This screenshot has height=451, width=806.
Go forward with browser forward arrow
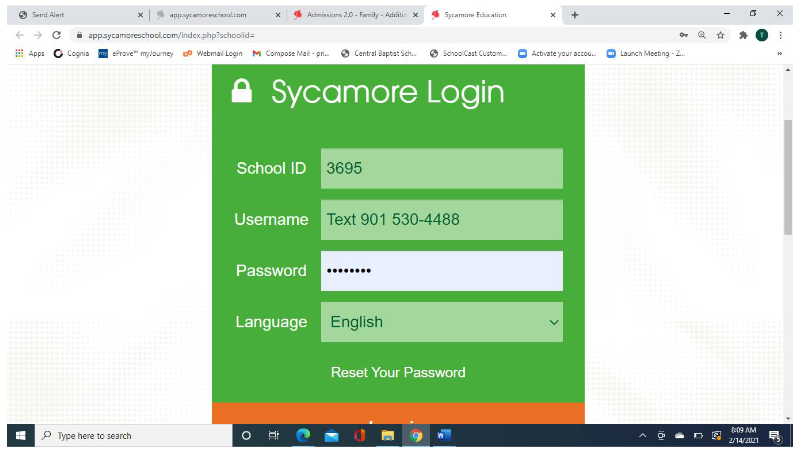click(38, 35)
